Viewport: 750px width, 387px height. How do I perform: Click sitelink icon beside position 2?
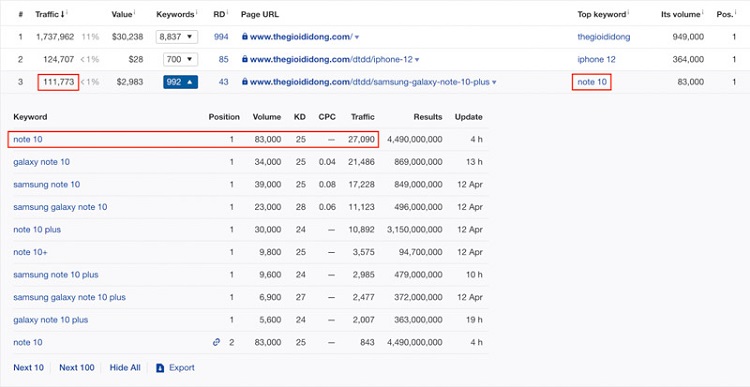click(x=216, y=342)
